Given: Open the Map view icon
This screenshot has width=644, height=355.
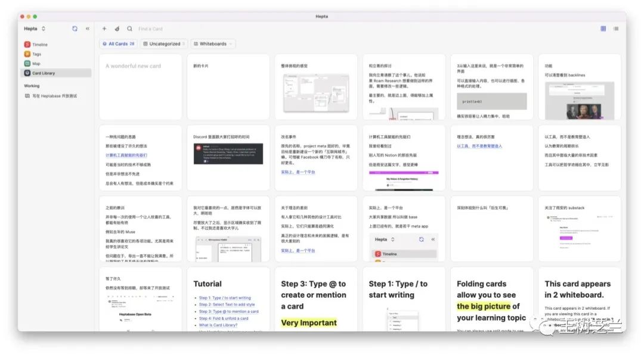Looking at the screenshot, I should click(x=27, y=63).
